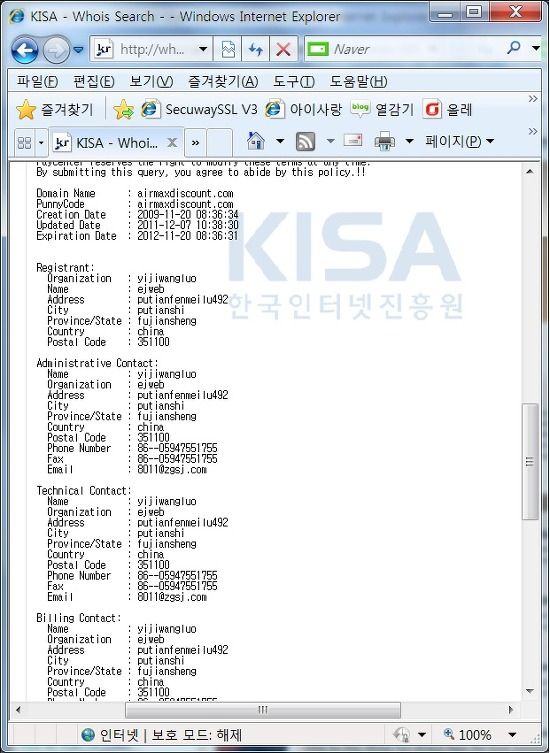
Task: Open the 파일(F) menu
Action: pyautogui.click(x=37, y=81)
